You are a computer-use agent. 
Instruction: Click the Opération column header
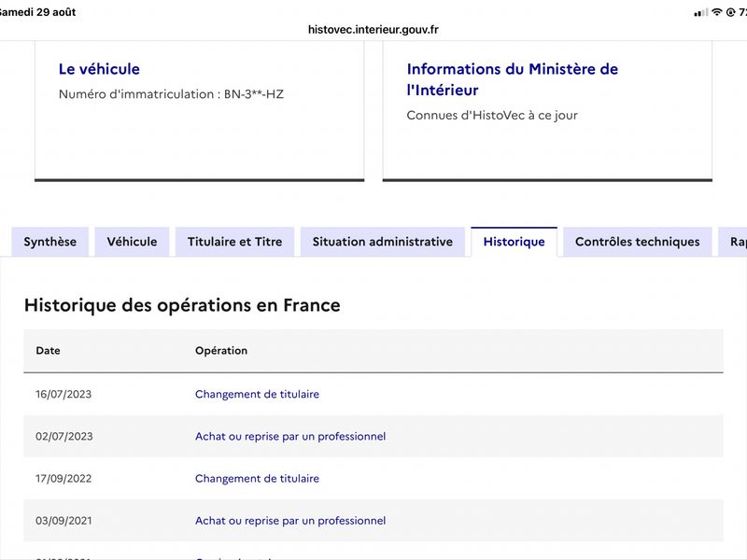(221, 351)
